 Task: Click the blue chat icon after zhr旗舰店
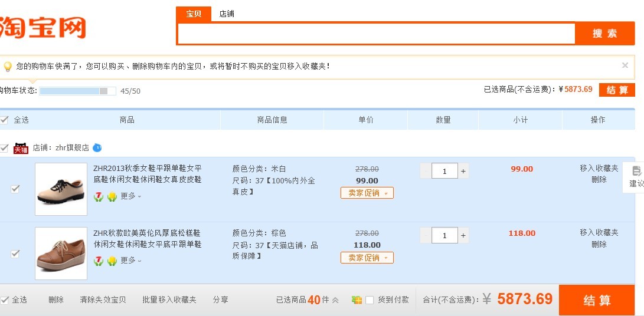(97, 147)
